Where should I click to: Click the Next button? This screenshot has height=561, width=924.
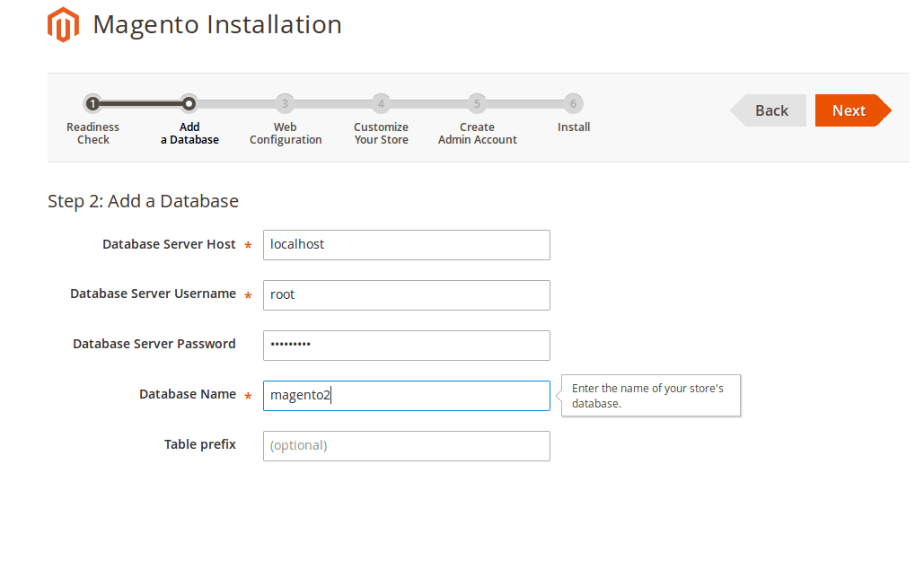[x=853, y=110]
